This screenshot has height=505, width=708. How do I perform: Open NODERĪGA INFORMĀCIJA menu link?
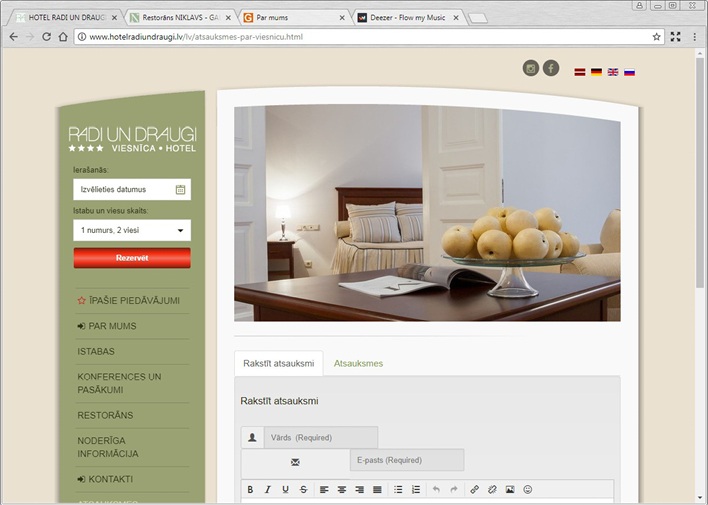pyautogui.click(x=108, y=447)
